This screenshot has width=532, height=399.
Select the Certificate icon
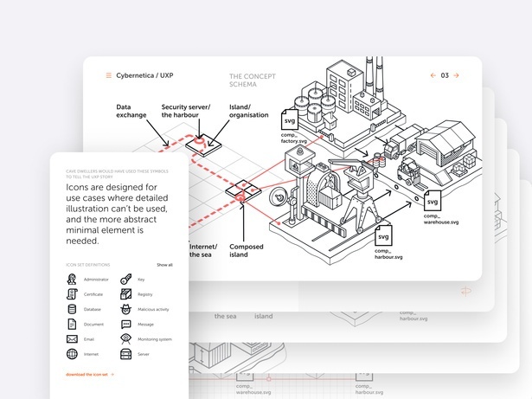click(x=72, y=294)
